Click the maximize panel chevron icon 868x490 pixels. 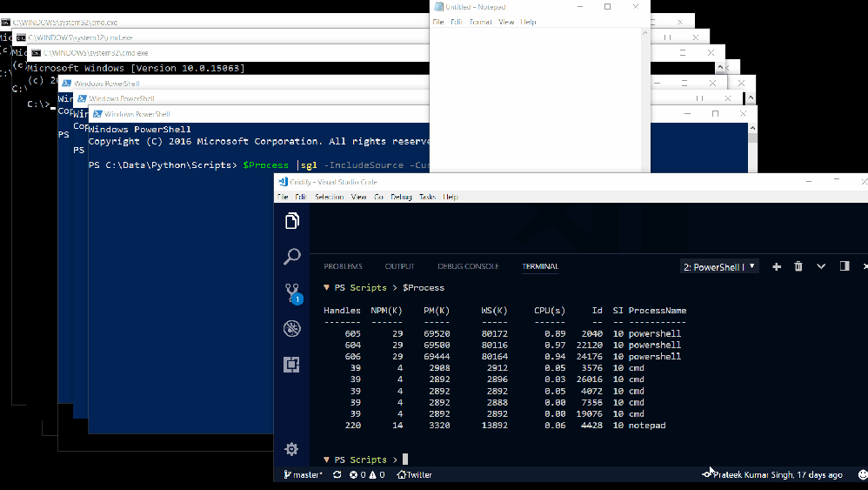[821, 266]
